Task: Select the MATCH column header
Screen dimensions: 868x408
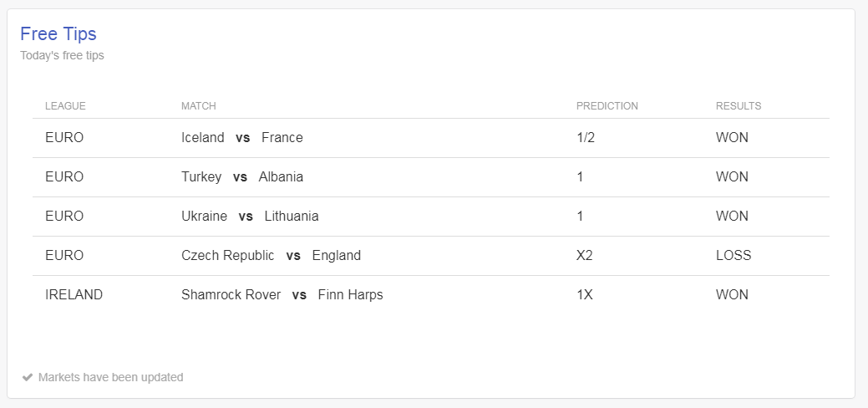Action: pyautogui.click(x=198, y=106)
